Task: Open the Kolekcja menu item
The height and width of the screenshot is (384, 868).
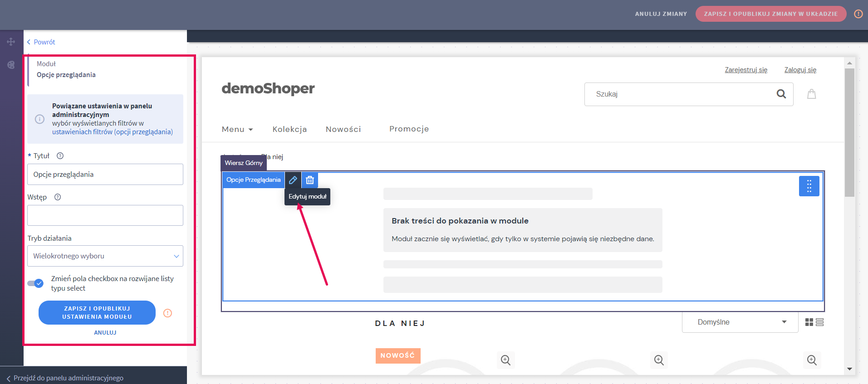Action: 289,129
